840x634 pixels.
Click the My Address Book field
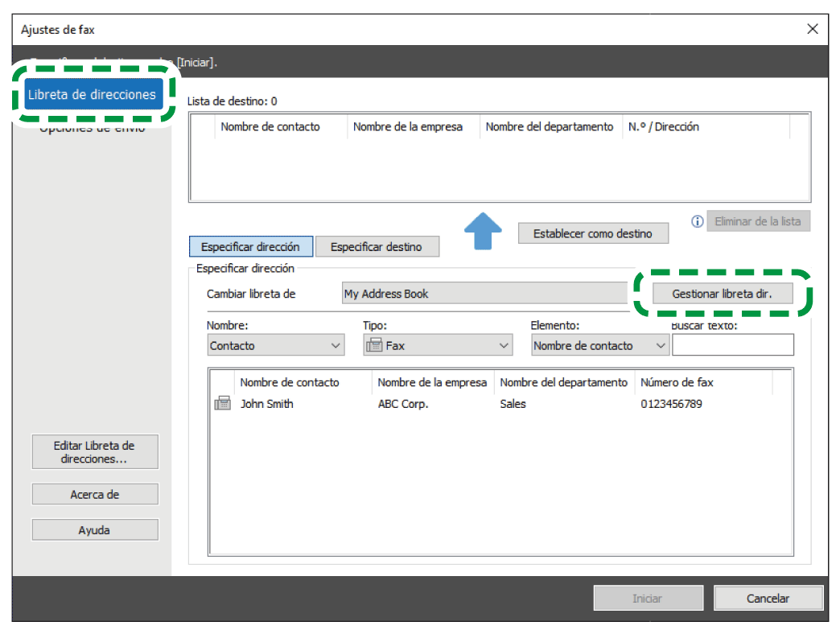coord(484,294)
